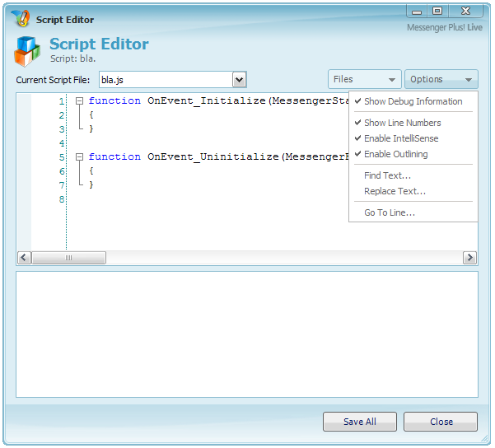Click inside the empty debug output pane
This screenshot has width=495, height=448.
[x=247, y=334]
